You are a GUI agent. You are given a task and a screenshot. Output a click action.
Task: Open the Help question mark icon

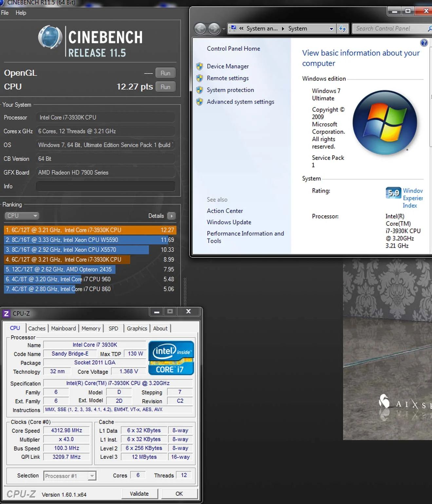pos(424,43)
